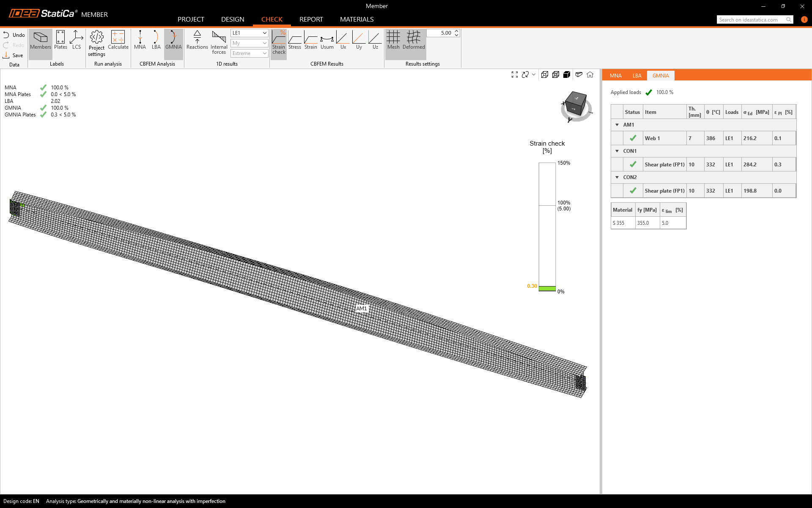
Task: Open the LBA results tab
Action: tap(637, 76)
